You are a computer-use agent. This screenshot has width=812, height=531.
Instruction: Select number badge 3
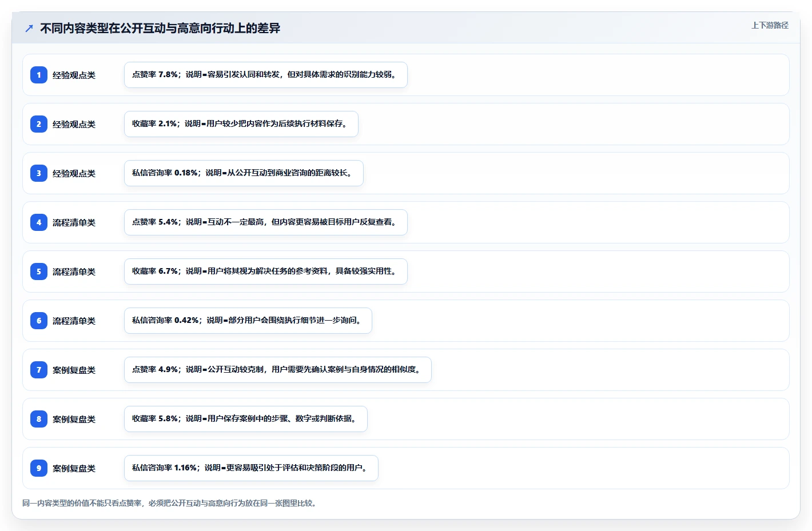[39, 173]
